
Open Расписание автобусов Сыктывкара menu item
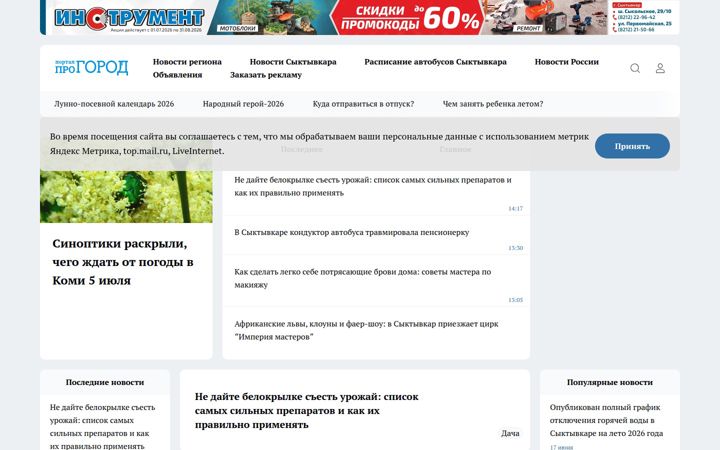coord(435,62)
